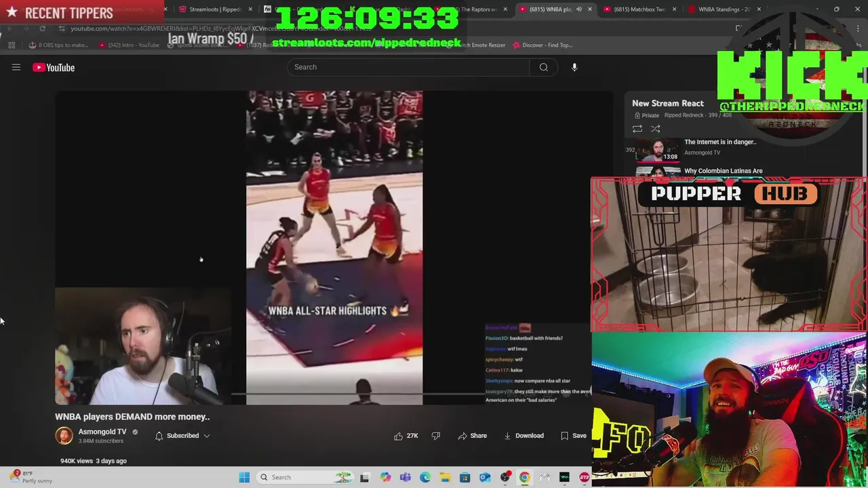This screenshot has width=868, height=488.
Task: Open 'Why Colombian Latinas Are' playlist video
Action: [723, 171]
